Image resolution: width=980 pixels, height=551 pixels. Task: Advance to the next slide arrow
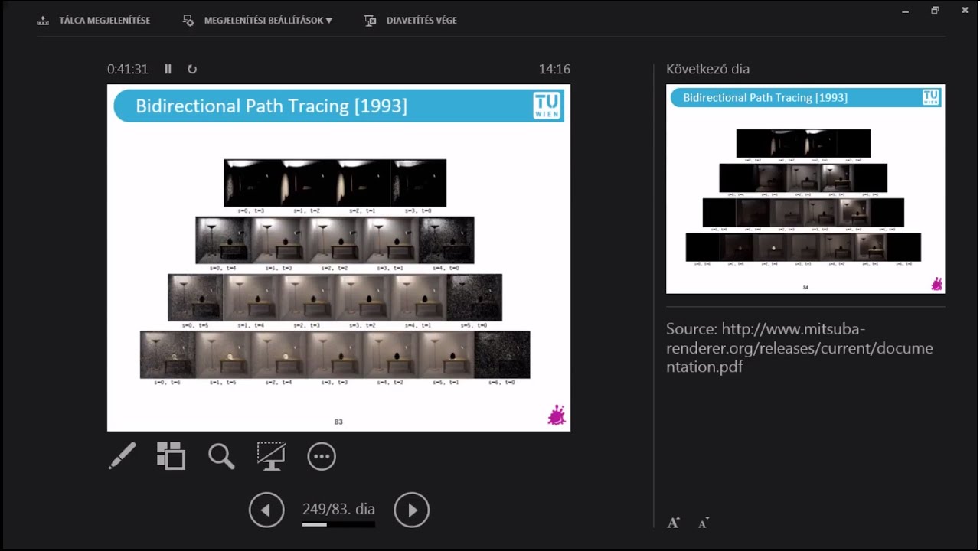(412, 510)
